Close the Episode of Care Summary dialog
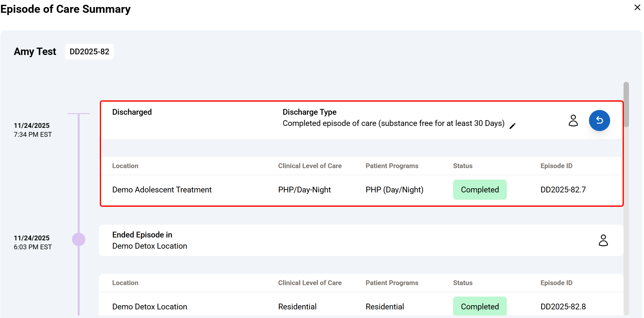 [x=637, y=7]
